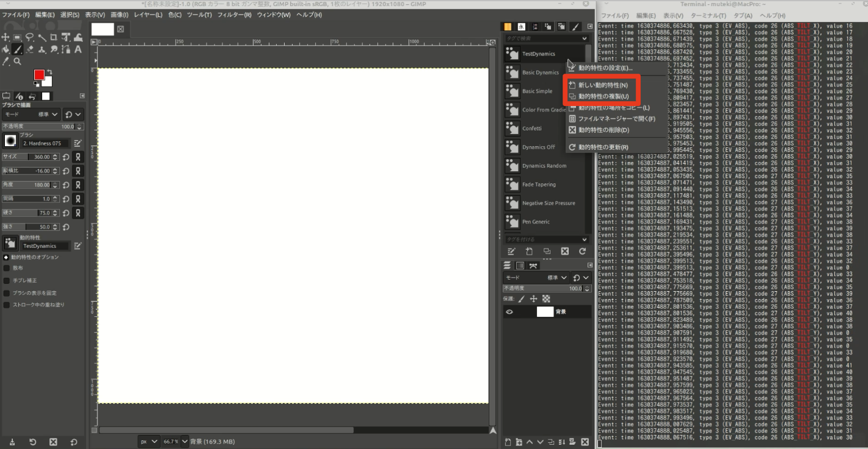Screen dimensions: 868x449
Task: Toggle link button for brush hardness
Action: coord(78,213)
